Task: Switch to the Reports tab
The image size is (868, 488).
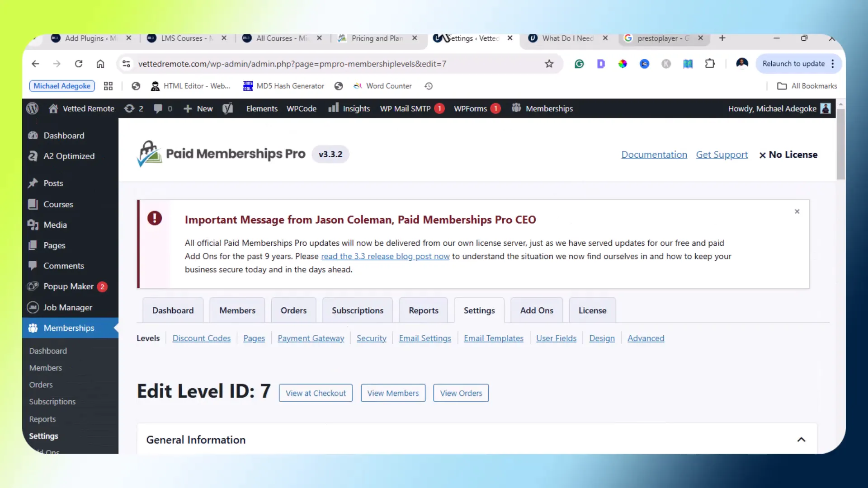Action: coord(424,310)
